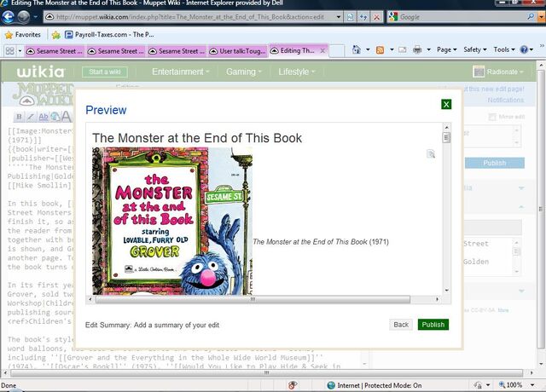Click the Help question mark icon
Screen dimensions: 546x392
524,49
